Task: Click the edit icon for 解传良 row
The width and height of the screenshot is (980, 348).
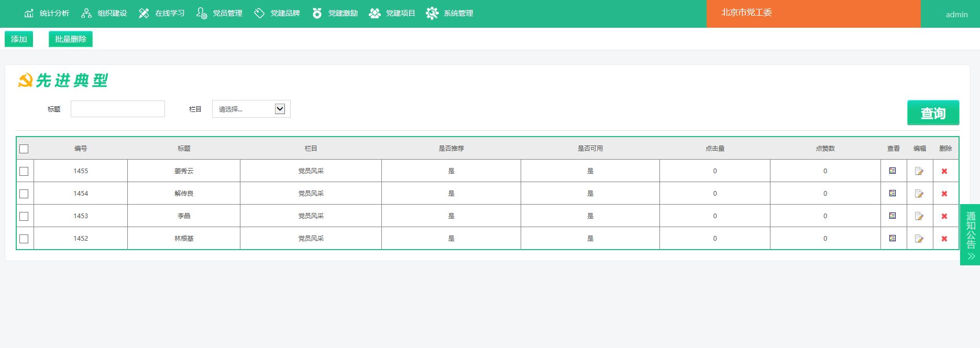Action: coord(919,194)
